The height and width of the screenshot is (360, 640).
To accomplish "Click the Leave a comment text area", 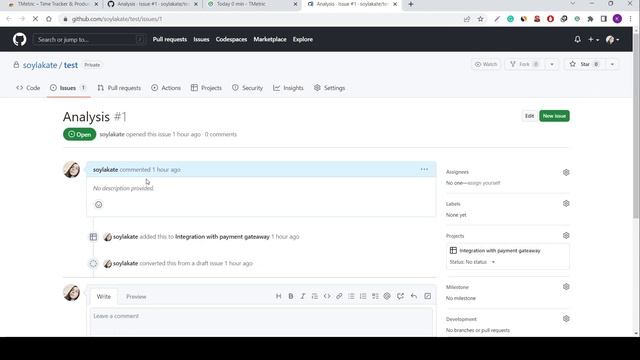I will point(261,322).
